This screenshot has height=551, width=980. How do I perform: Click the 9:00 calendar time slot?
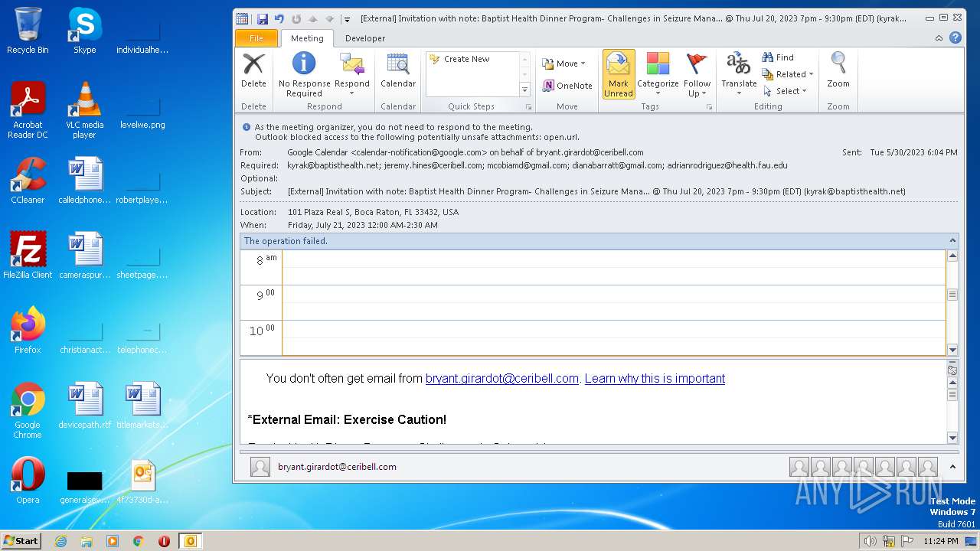(614, 302)
